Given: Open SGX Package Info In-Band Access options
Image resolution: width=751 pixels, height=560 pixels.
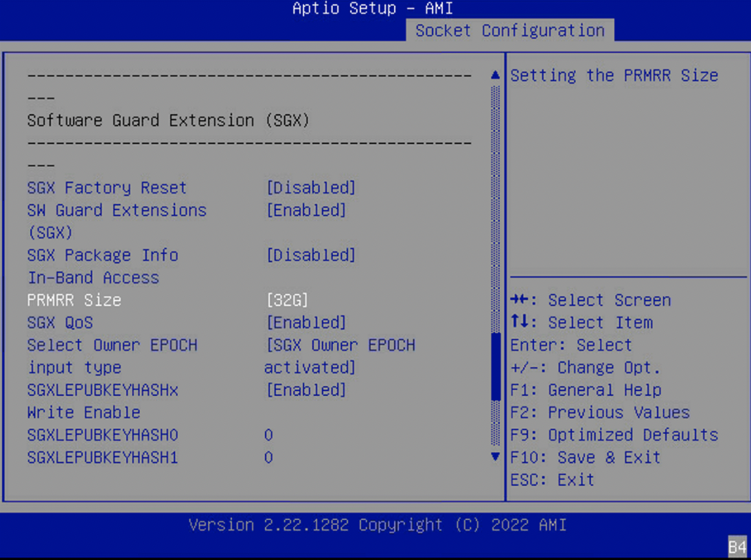Looking at the screenshot, I should coord(310,255).
